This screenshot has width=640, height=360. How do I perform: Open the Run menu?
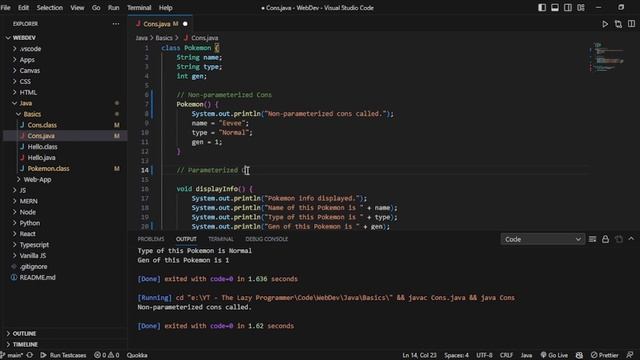click(113, 8)
